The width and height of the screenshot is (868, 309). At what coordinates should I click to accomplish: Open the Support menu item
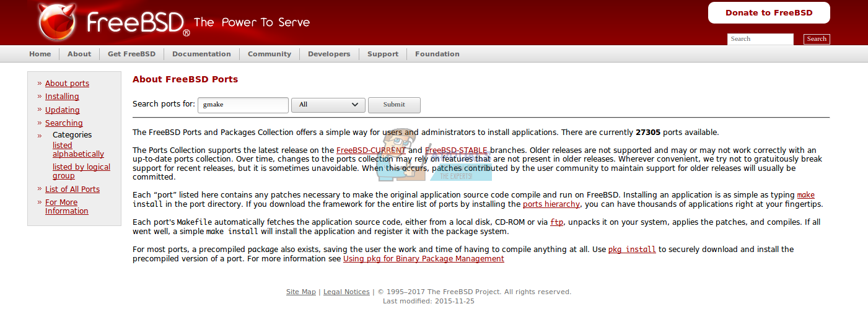[383, 54]
